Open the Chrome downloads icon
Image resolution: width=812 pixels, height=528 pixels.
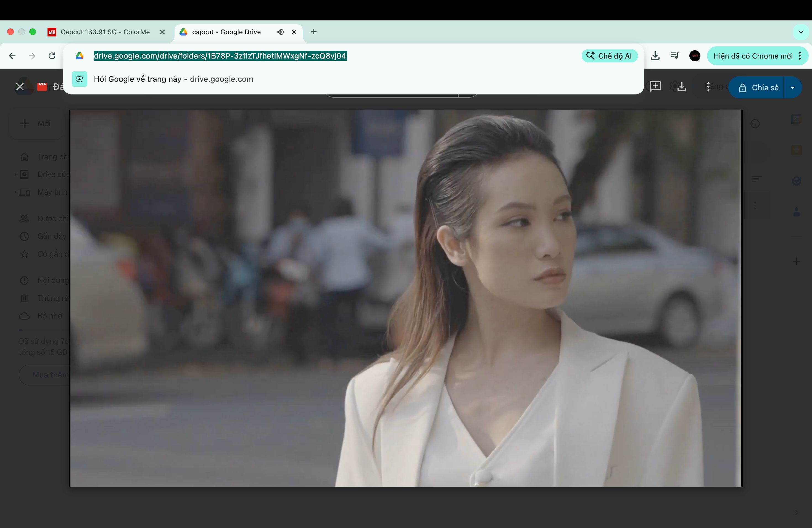point(655,56)
